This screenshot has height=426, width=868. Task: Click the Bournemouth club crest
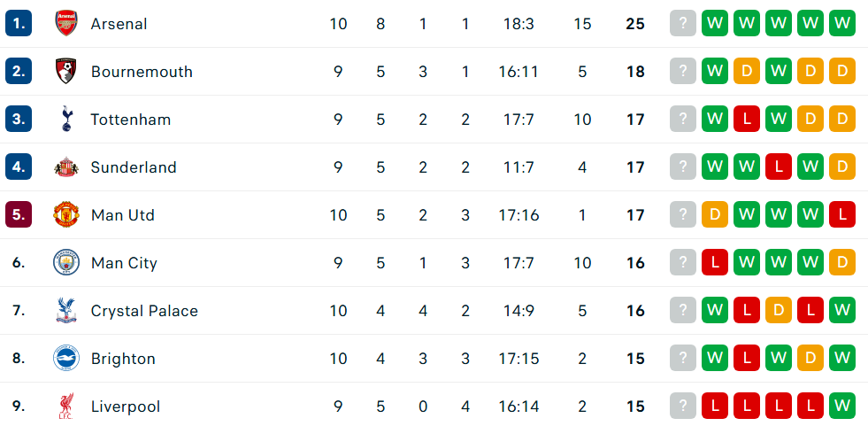pos(65,72)
